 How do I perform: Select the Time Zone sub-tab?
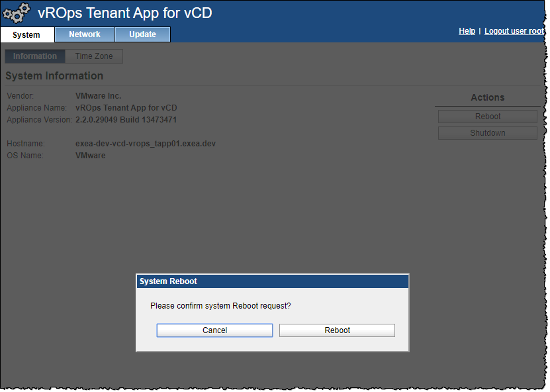click(x=94, y=56)
